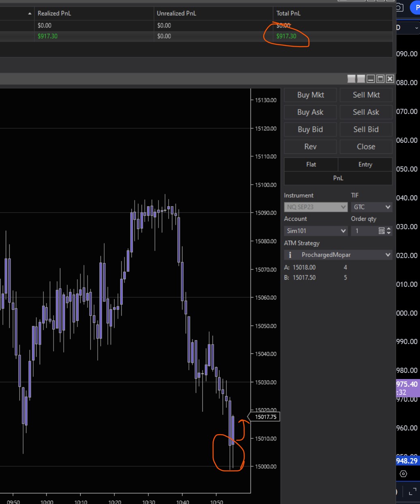Increase Order qty with up arrow
420x504 pixels.
(x=389, y=229)
